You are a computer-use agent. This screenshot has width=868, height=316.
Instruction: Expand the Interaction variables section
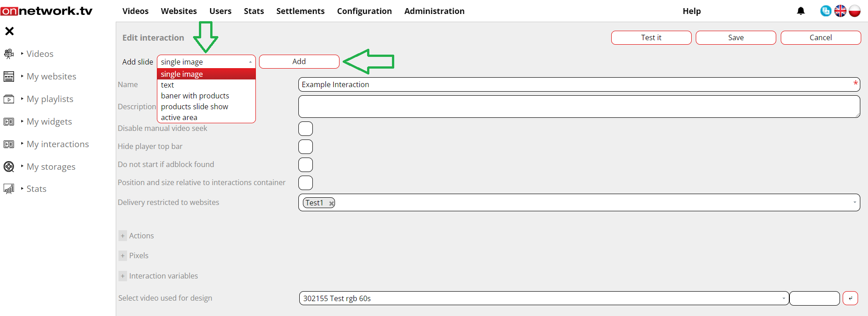123,276
